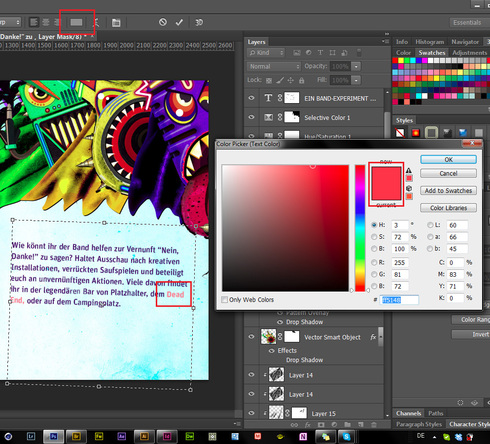Hide the Selective Color 1 layer
The image size is (490, 444).
tap(251, 117)
